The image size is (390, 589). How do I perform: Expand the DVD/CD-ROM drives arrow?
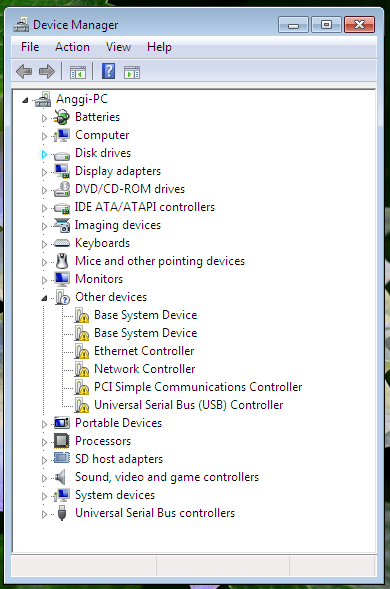[x=44, y=190]
